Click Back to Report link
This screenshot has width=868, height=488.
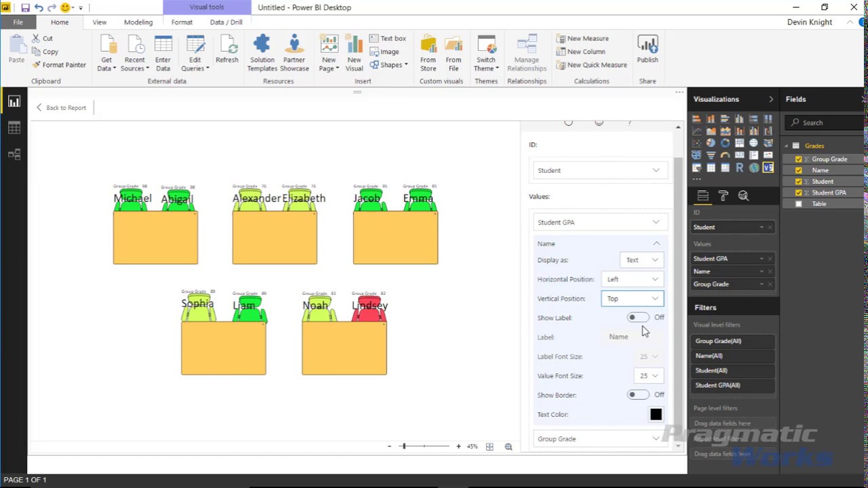[61, 108]
